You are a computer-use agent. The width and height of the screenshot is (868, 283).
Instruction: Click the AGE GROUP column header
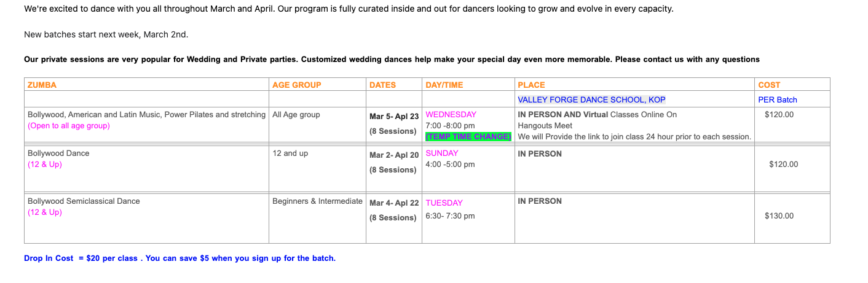pos(296,85)
